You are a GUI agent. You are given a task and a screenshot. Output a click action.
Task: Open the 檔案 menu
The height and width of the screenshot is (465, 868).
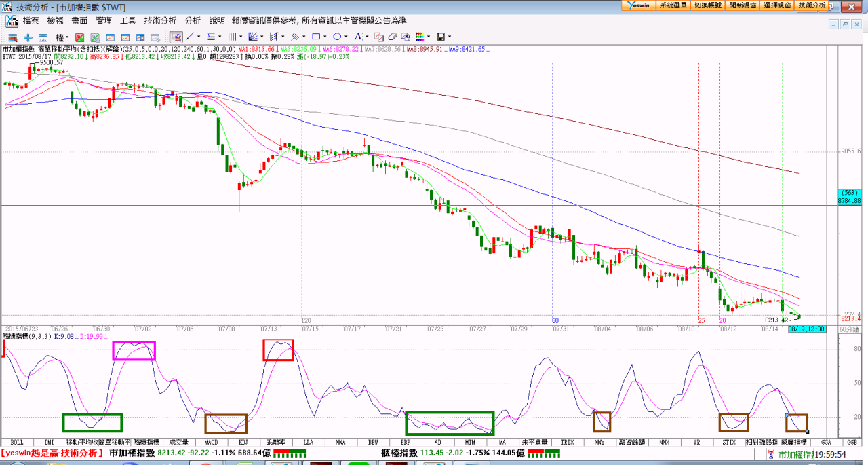31,21
